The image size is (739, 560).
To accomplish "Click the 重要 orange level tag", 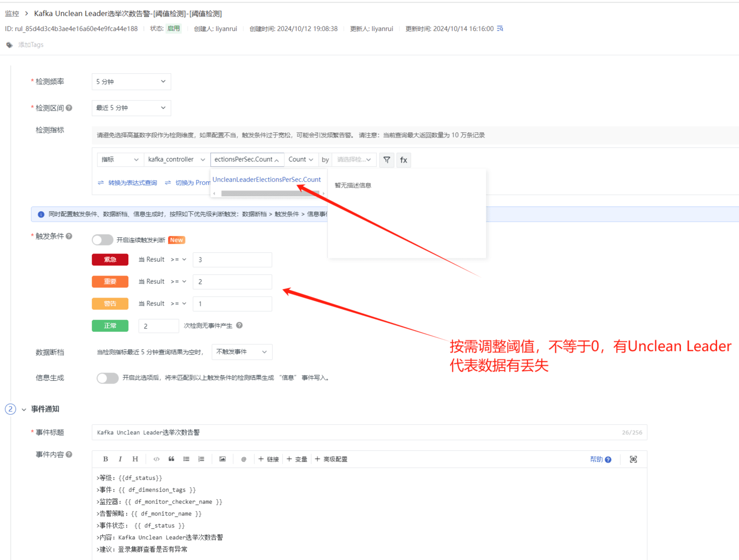I will [110, 282].
